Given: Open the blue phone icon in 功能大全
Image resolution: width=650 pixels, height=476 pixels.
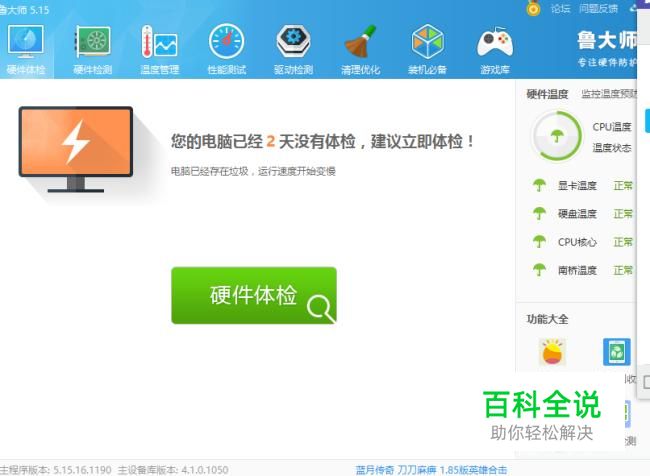Looking at the screenshot, I should click(x=617, y=352).
